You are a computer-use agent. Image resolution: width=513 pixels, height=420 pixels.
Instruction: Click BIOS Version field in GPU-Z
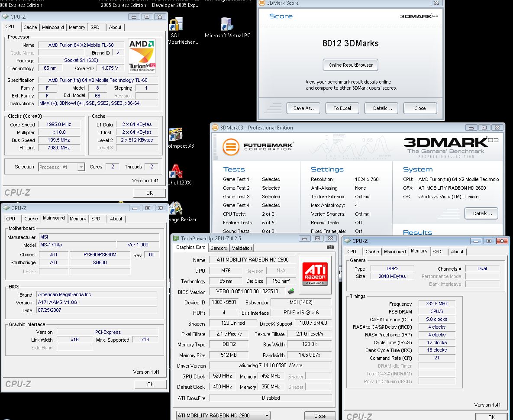click(247, 291)
